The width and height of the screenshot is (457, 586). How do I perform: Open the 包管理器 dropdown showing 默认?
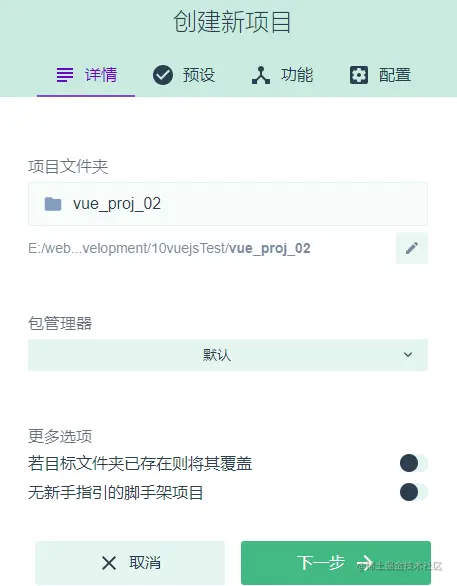click(228, 355)
